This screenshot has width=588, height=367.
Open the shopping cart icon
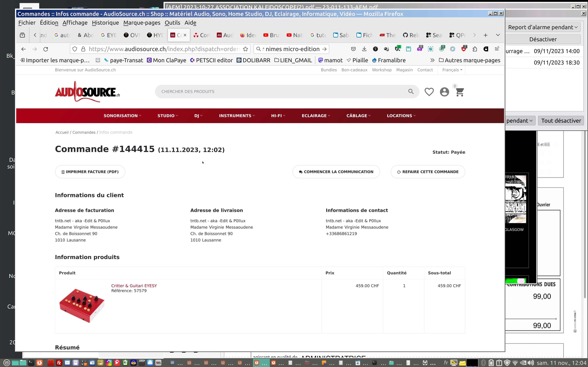click(x=460, y=92)
